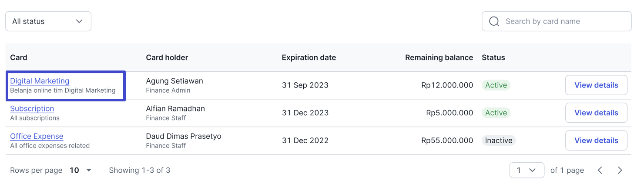The image size is (644, 191).
Task: Expand the Rows per page selector
Action: coord(81,170)
